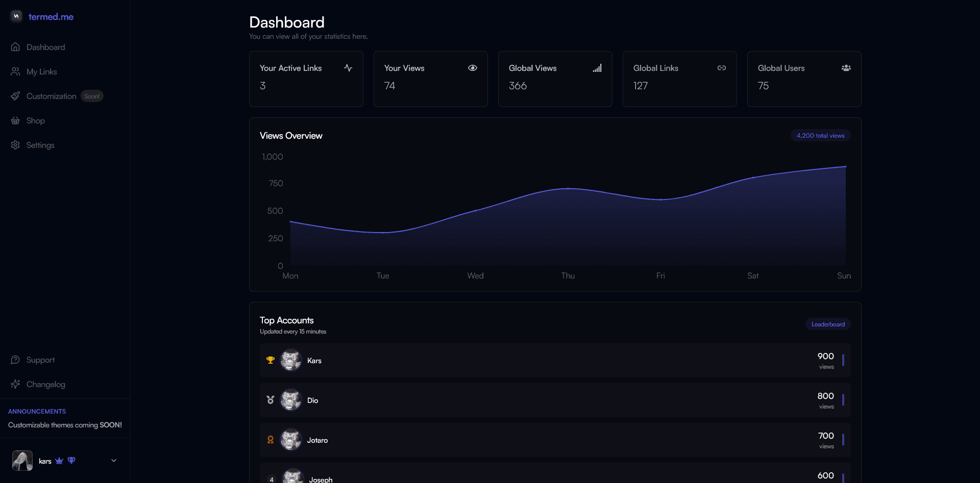Open the Shop basket icon
The height and width of the screenshot is (483, 980).
click(15, 120)
